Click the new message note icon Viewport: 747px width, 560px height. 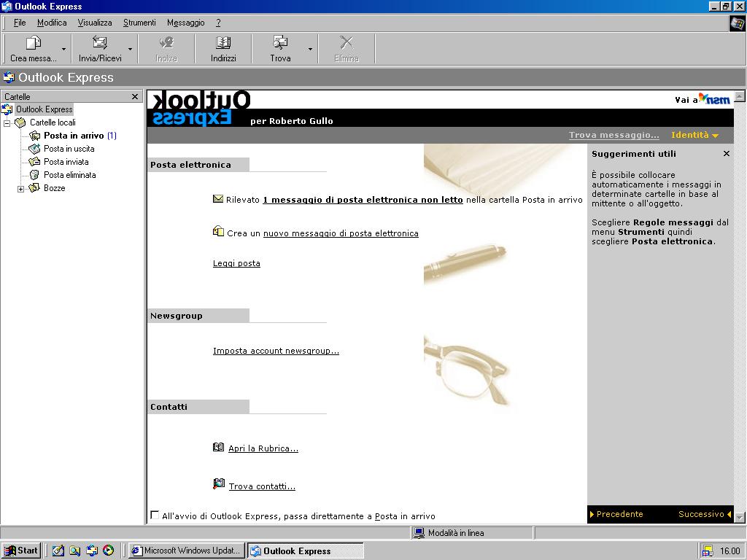pyautogui.click(x=218, y=231)
